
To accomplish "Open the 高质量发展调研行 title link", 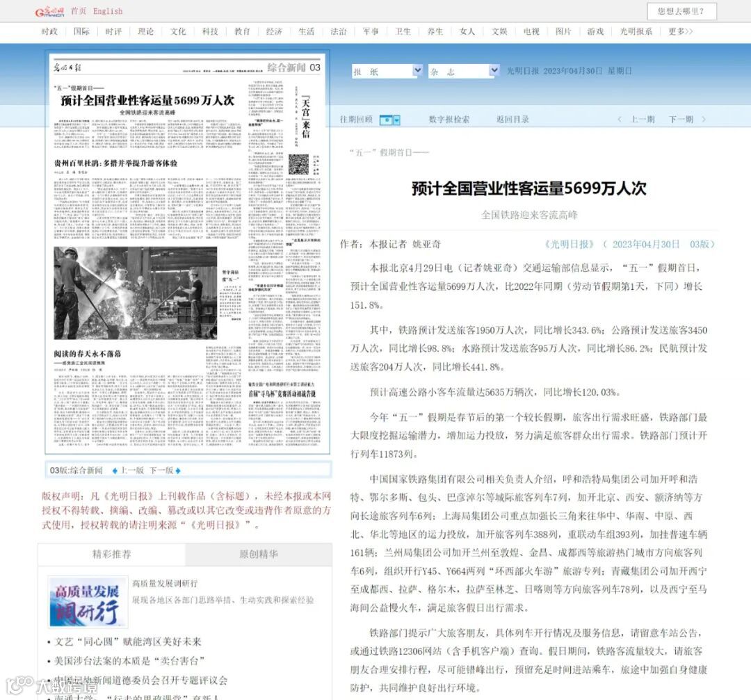I will pyautogui.click(x=165, y=584).
